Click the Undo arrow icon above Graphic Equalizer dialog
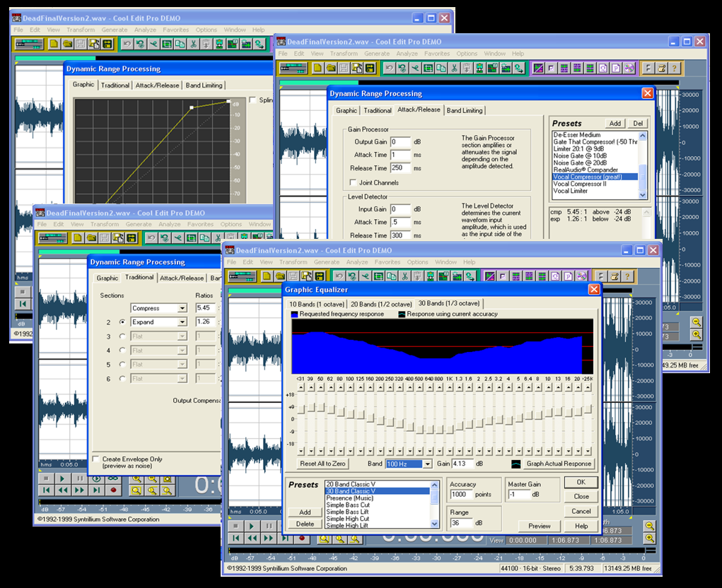Screen dimensions: 722x588 [339, 276]
